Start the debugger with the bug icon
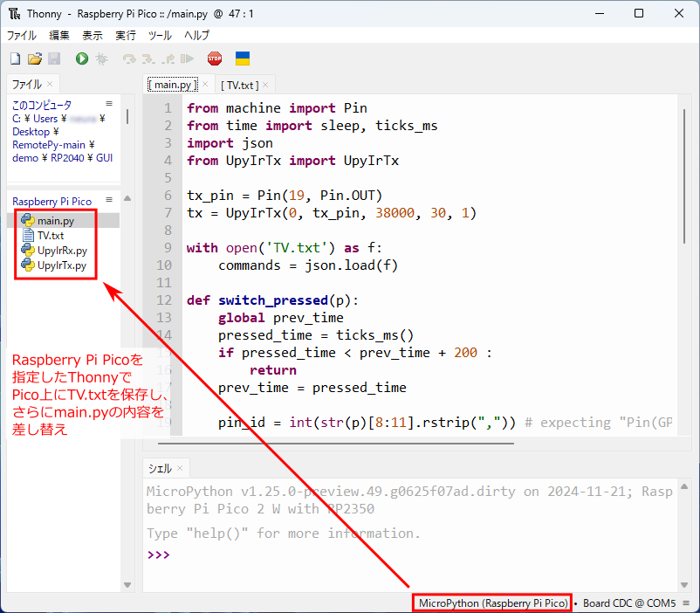 (x=102, y=59)
